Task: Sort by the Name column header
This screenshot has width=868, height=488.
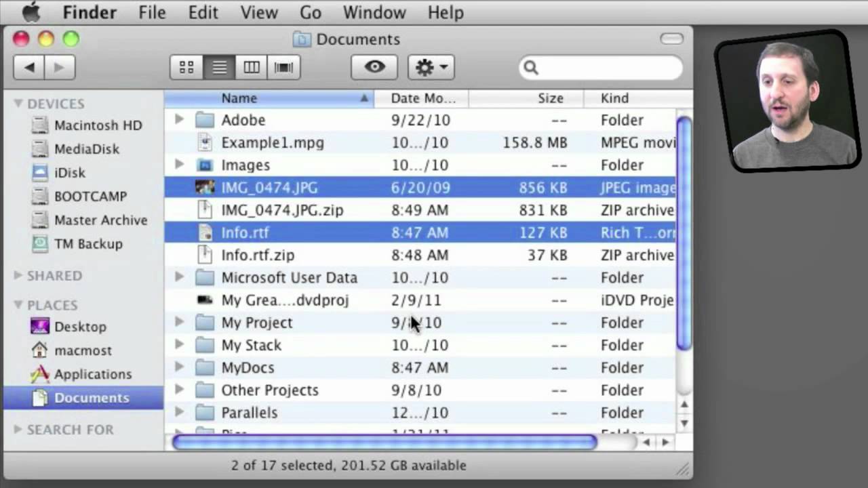Action: click(269, 98)
